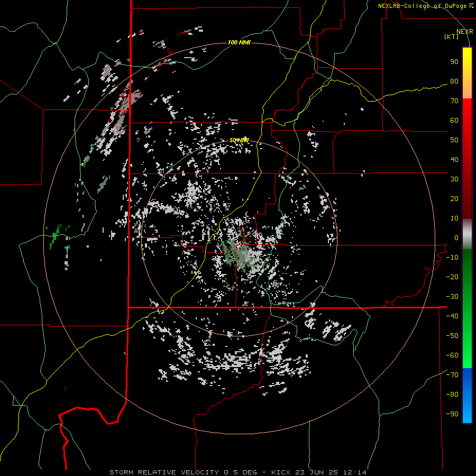
Task: Click the NEXLAB-College of DuPage watermark text
Action: (x=425, y=6)
